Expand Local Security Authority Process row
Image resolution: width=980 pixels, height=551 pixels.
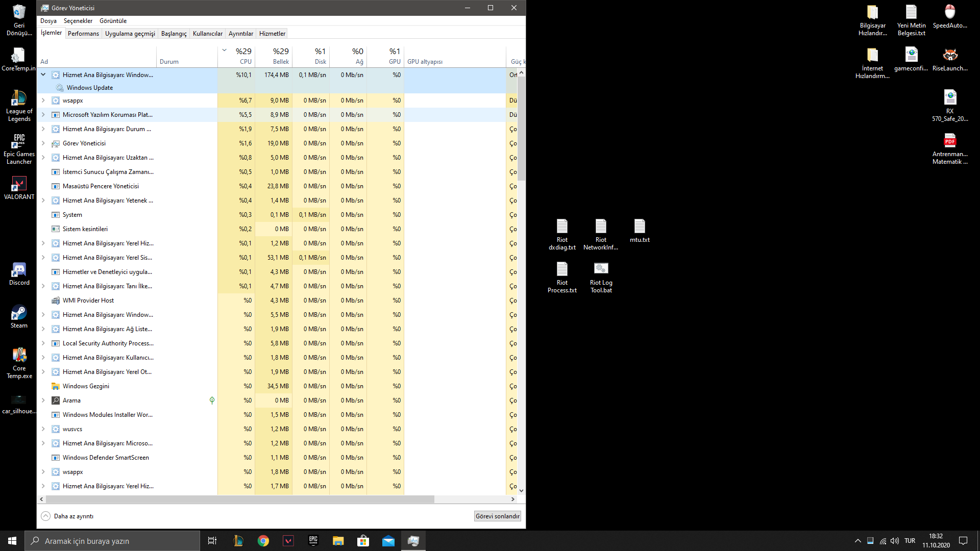(x=43, y=343)
